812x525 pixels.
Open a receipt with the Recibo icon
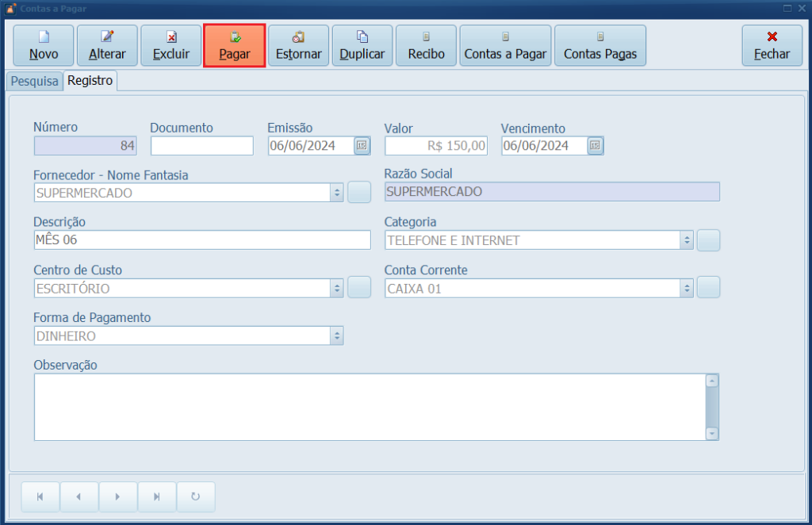(426, 45)
